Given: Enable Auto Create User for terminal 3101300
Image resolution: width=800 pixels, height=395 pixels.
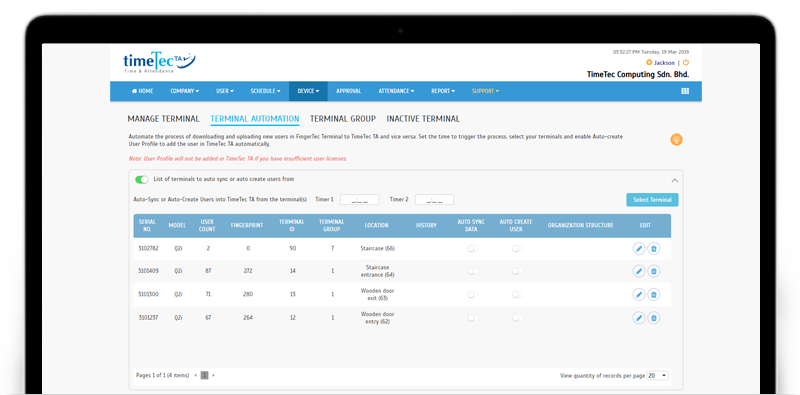Looking at the screenshot, I should coord(518,294).
